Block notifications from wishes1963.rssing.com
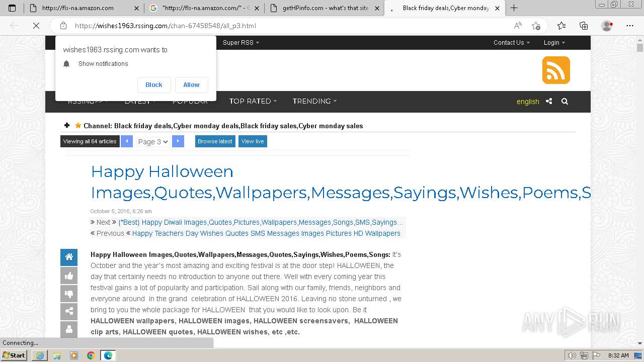644x362 pixels. [153, 85]
